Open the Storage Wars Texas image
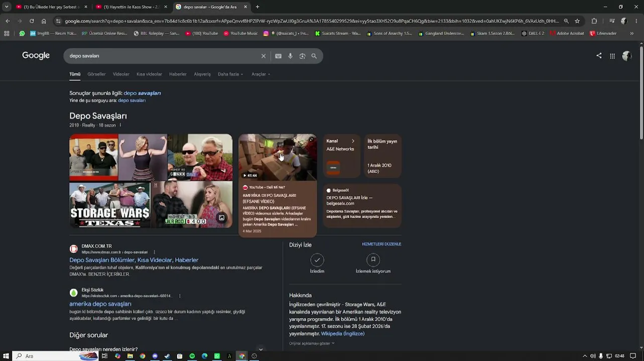 (x=110, y=205)
